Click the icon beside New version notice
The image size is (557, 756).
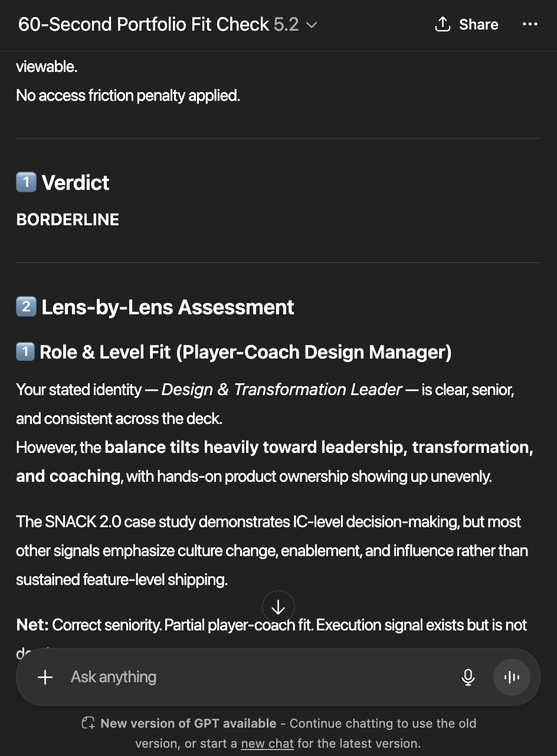pyautogui.click(x=89, y=724)
